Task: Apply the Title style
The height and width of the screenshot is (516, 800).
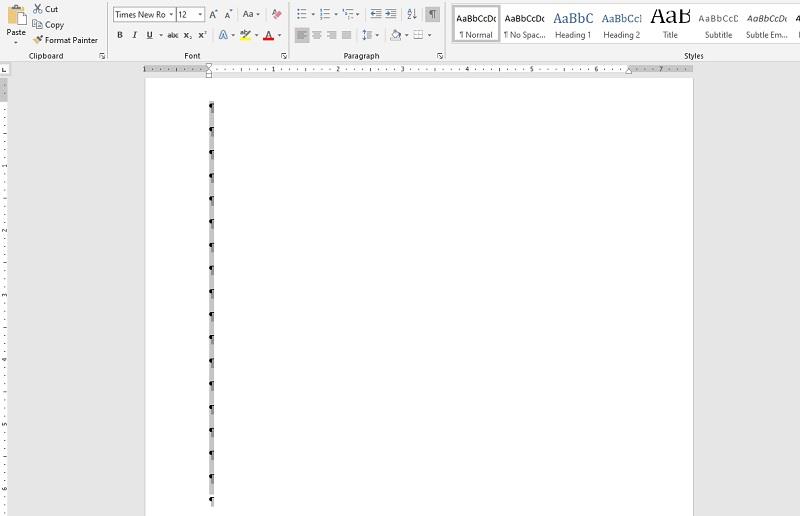Action: coord(670,23)
